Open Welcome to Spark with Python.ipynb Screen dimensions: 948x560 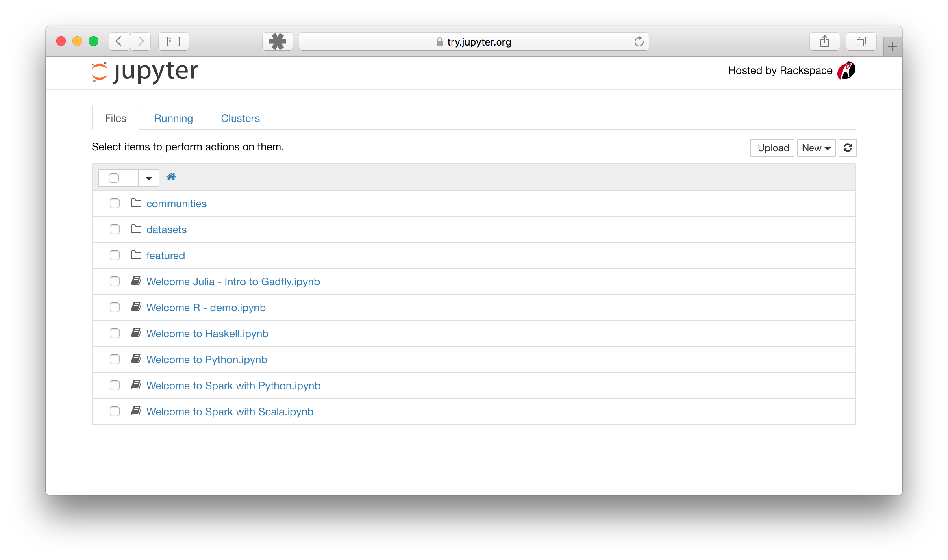pyautogui.click(x=233, y=385)
